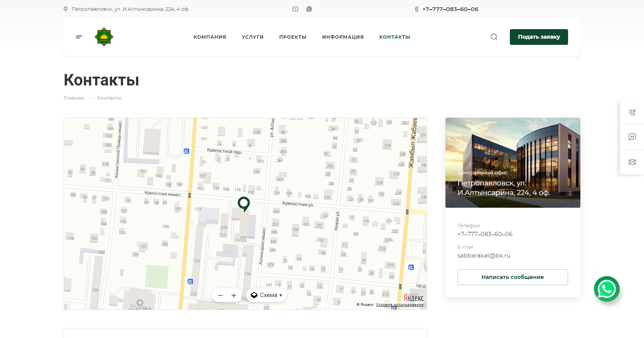The width and height of the screenshot is (644, 338).
Task: Click the green company logo
Action: click(x=104, y=37)
